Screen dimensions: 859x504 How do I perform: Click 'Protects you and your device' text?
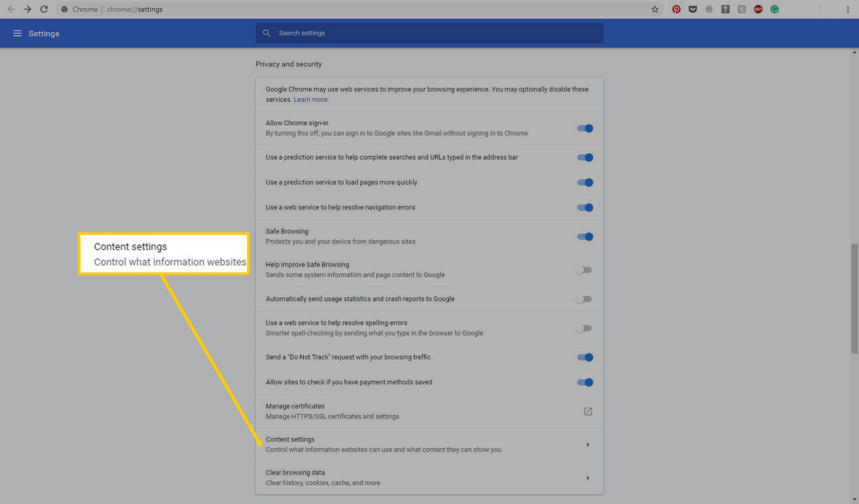[341, 242]
